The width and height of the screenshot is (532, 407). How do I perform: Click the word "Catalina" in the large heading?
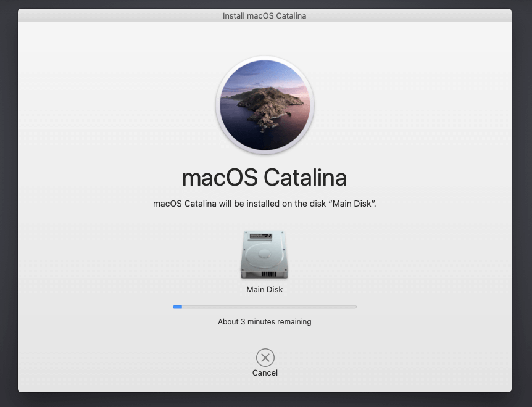coord(305,178)
